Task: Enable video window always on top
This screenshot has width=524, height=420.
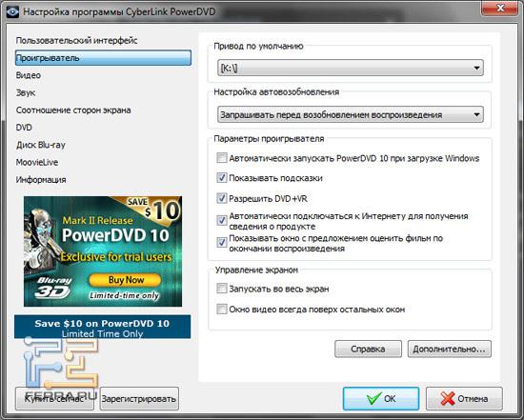Action: point(222,310)
